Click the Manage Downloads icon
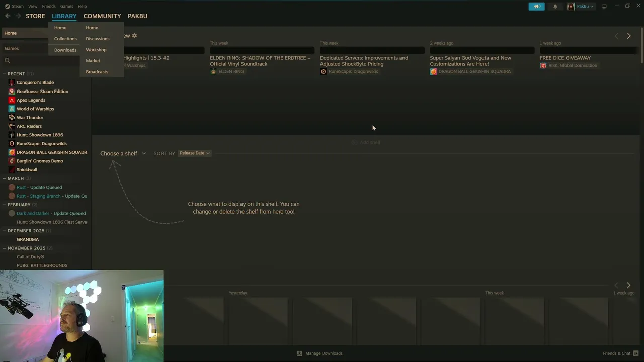The height and width of the screenshot is (362, 644). click(299, 353)
